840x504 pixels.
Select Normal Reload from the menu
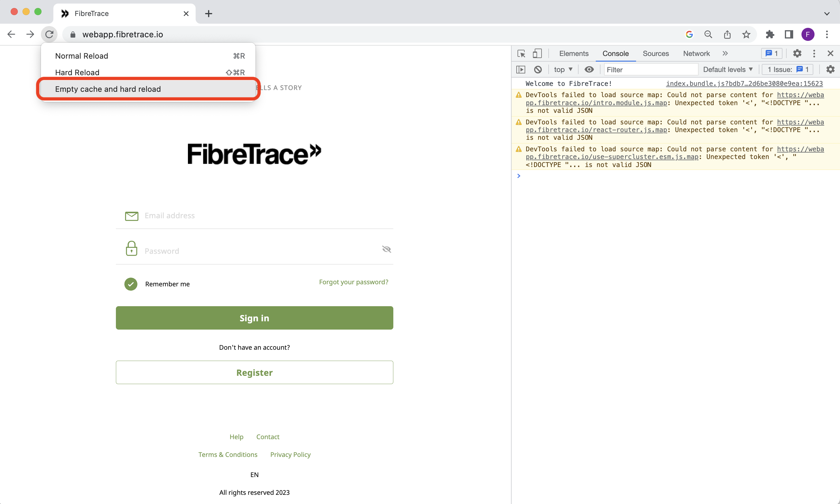point(148,56)
